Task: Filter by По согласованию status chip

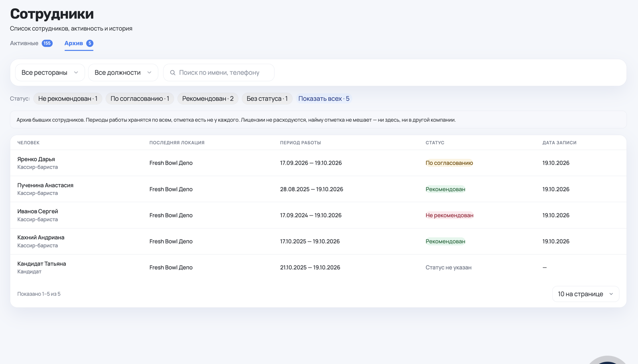Action: (140, 98)
